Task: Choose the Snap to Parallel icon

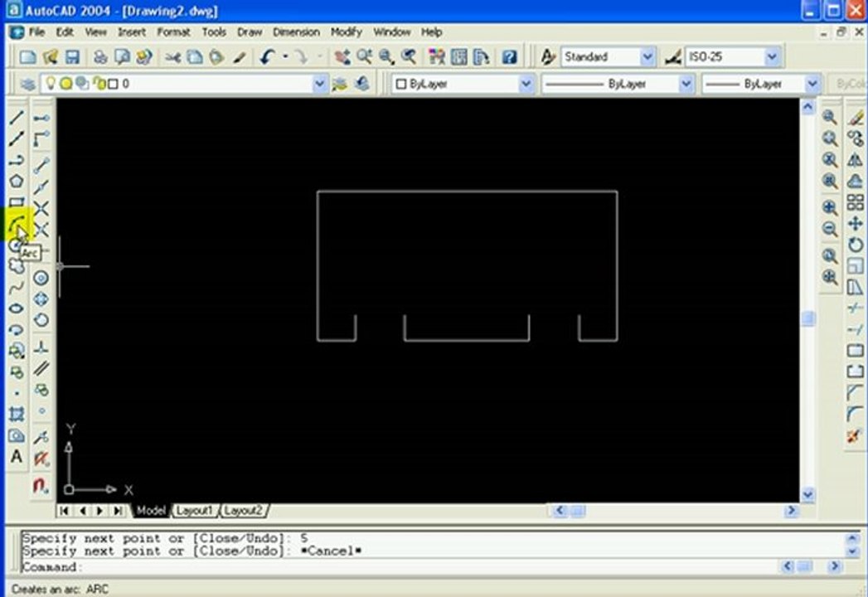Action: click(x=41, y=368)
